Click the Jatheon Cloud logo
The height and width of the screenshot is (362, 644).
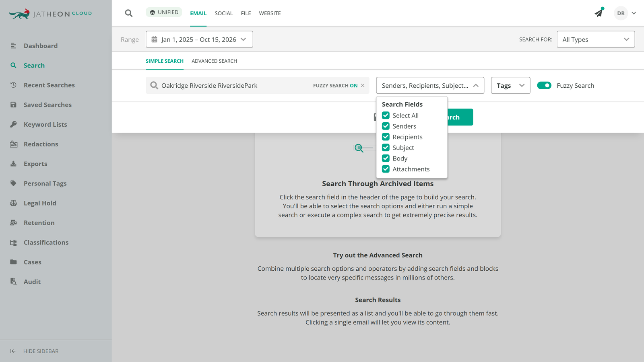(50, 14)
